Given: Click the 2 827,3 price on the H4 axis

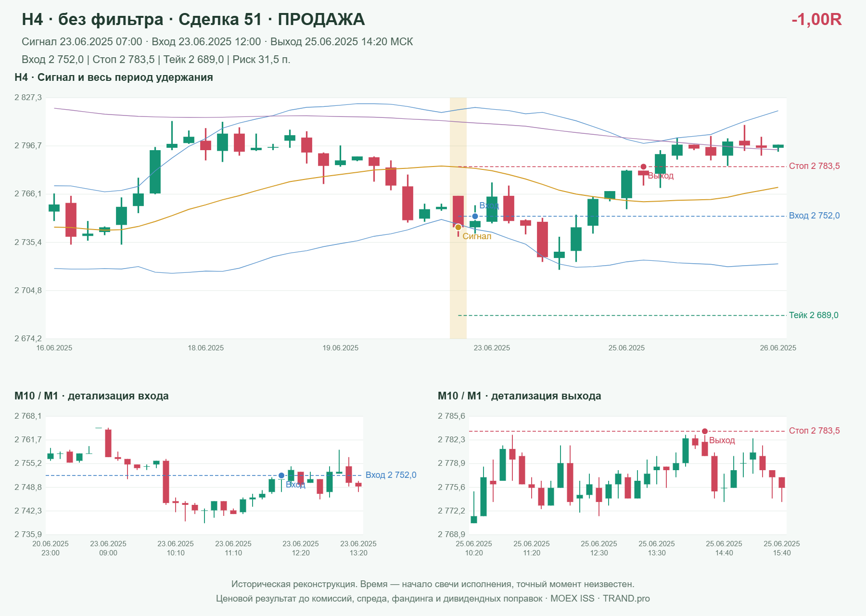Looking at the screenshot, I should pos(28,98).
